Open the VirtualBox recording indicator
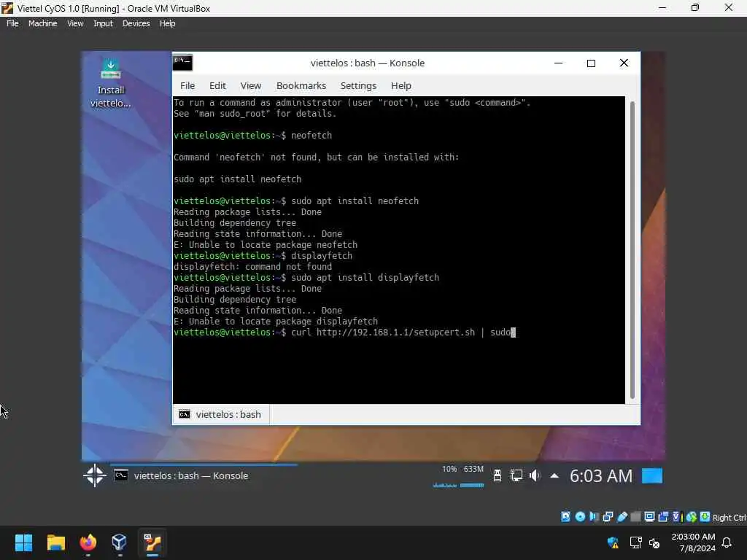The height and width of the screenshot is (560, 747). (663, 517)
